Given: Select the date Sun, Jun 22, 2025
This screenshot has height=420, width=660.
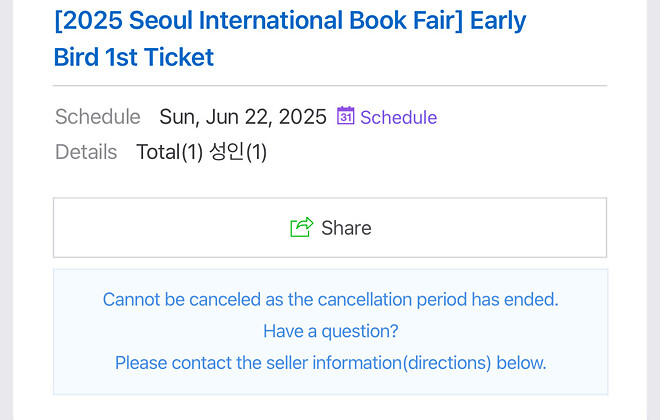Looking at the screenshot, I should coord(243,117).
